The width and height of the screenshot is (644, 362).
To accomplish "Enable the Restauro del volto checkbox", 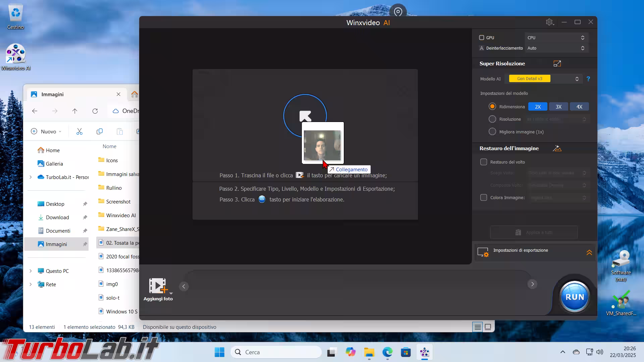I will tap(483, 162).
